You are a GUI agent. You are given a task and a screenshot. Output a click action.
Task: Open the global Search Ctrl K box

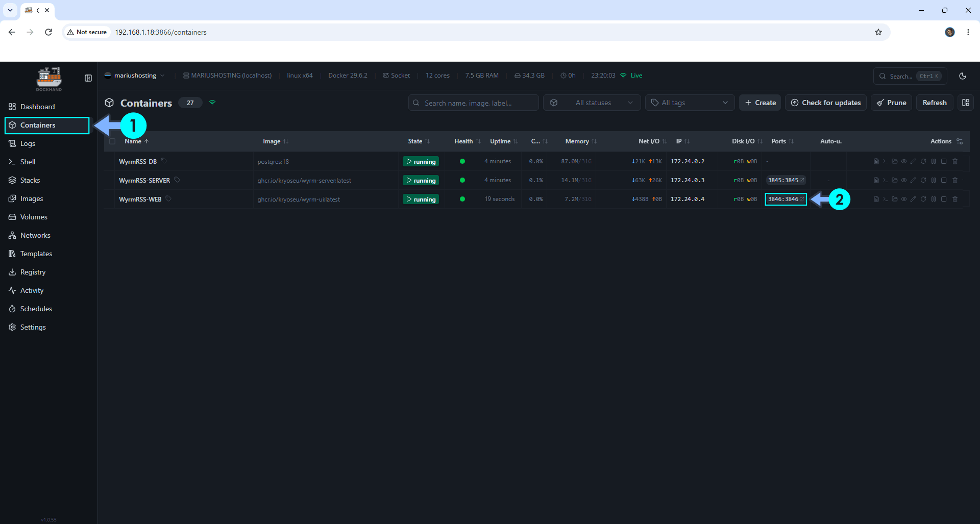910,76
